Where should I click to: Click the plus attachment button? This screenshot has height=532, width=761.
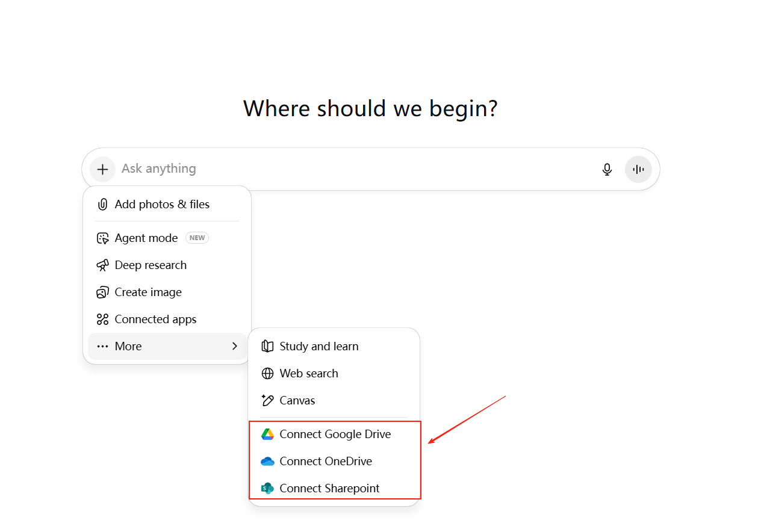tap(103, 169)
